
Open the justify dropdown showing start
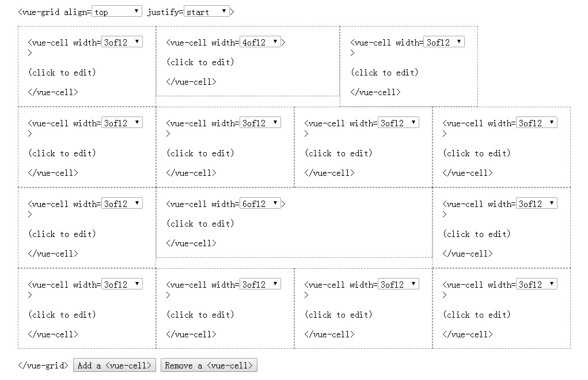tap(206, 10)
